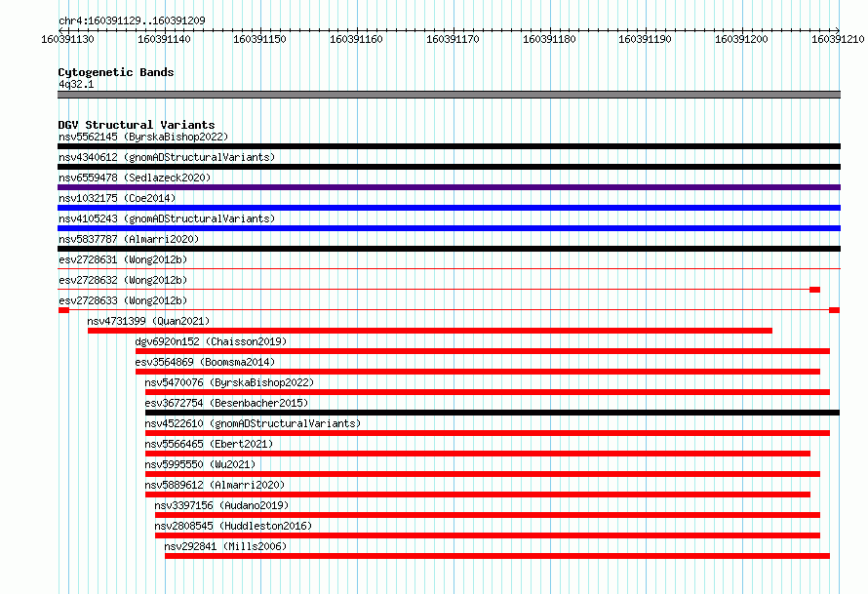This screenshot has height=594, width=868.
Task: Click ruler position 160391130
Action: (x=67, y=39)
